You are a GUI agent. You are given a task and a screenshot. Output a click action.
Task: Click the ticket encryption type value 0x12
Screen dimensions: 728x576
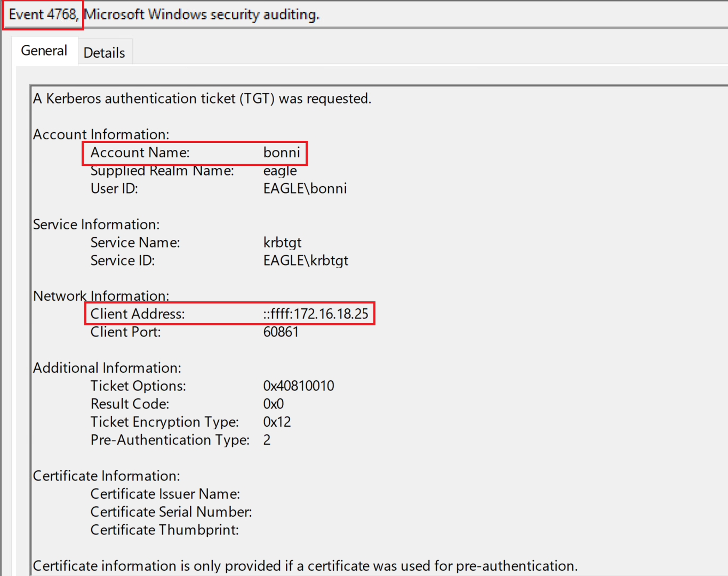[277, 422]
